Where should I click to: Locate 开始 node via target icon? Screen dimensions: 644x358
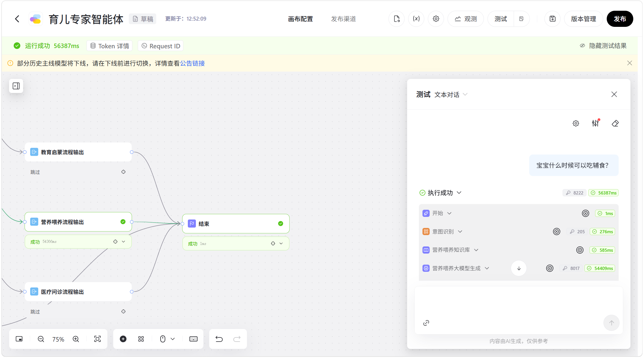click(x=586, y=213)
